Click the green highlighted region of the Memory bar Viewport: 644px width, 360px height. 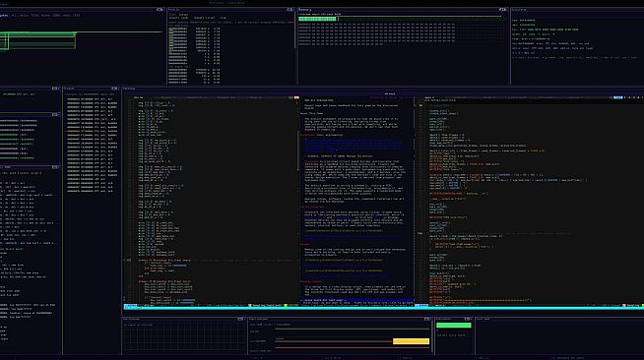click(317, 19)
